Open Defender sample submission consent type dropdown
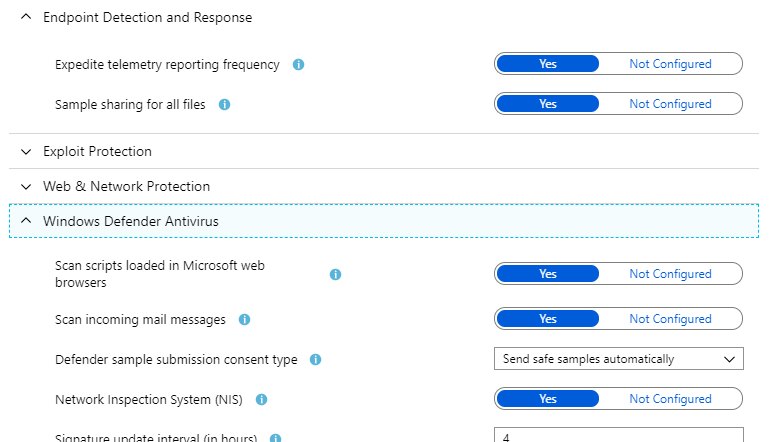The height and width of the screenshot is (442, 771). 618,359
